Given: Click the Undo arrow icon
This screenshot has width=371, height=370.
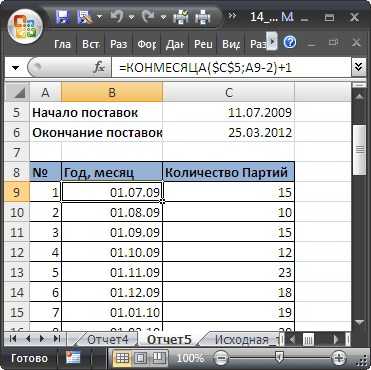Looking at the screenshot, I should (x=118, y=16).
